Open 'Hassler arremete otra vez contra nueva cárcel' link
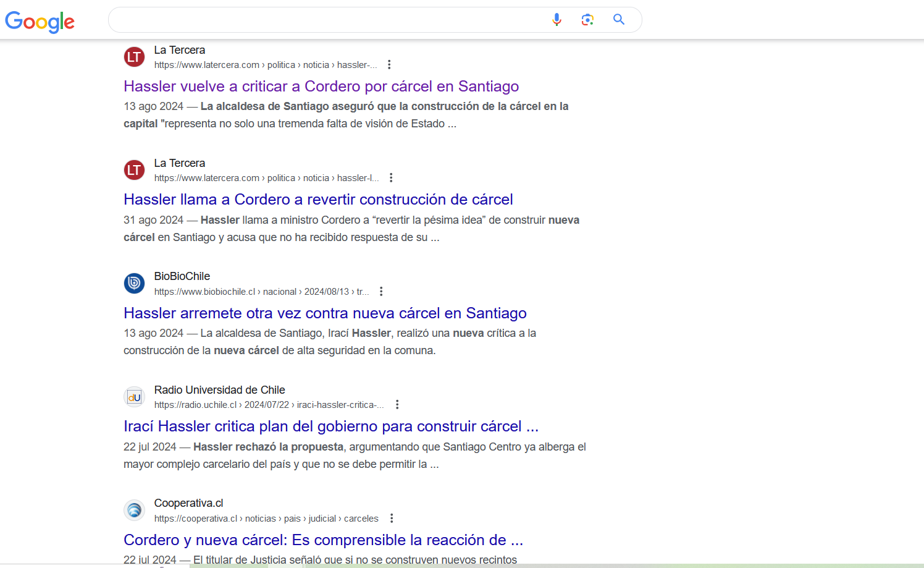Viewport: 924px width, 568px height. click(x=325, y=313)
